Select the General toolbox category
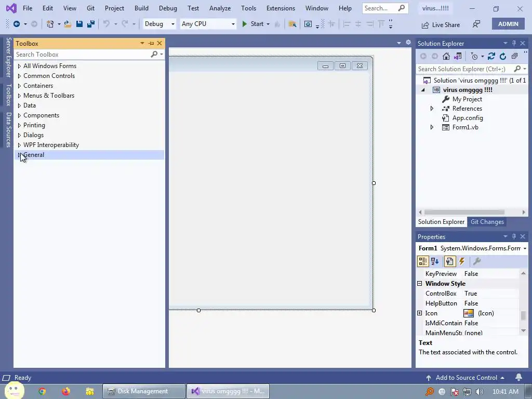Image resolution: width=532 pixels, height=399 pixels. tap(89, 155)
